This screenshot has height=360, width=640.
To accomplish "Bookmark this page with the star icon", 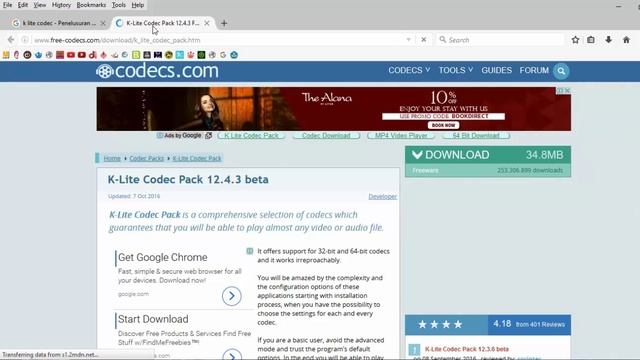I will point(576,40).
